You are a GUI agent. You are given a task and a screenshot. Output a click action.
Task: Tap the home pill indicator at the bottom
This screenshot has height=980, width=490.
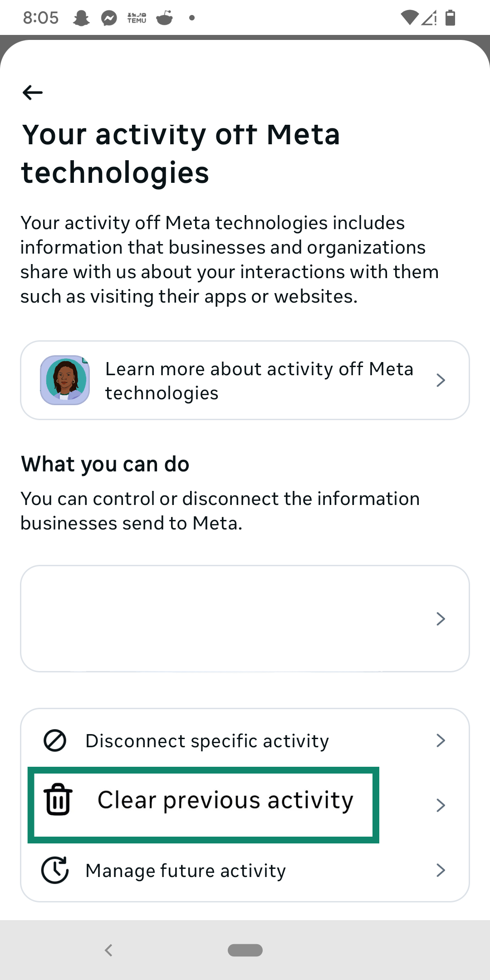(245, 950)
